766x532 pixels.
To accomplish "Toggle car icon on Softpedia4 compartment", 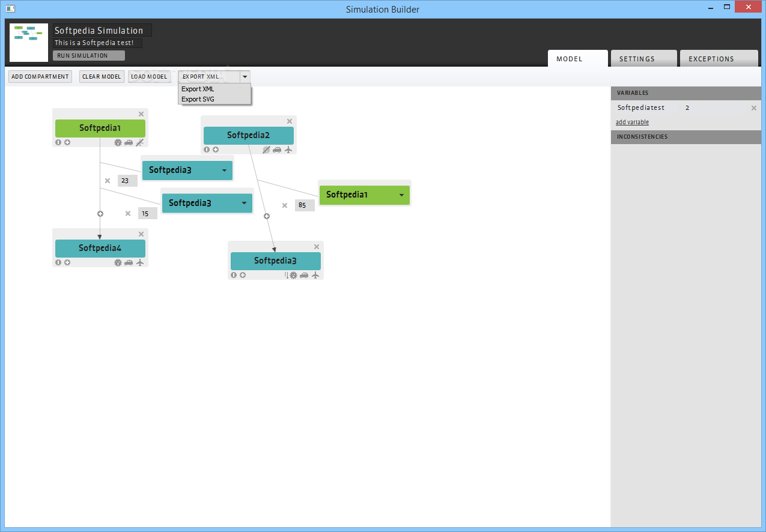I will 129,262.
